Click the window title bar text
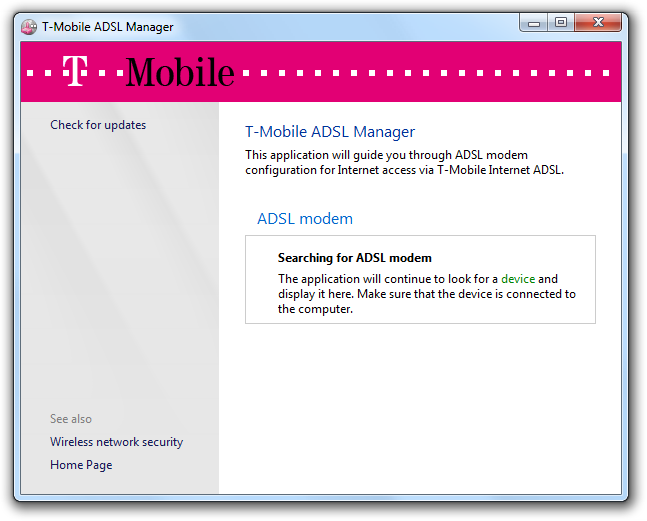The height and width of the screenshot is (521, 647). point(107,27)
